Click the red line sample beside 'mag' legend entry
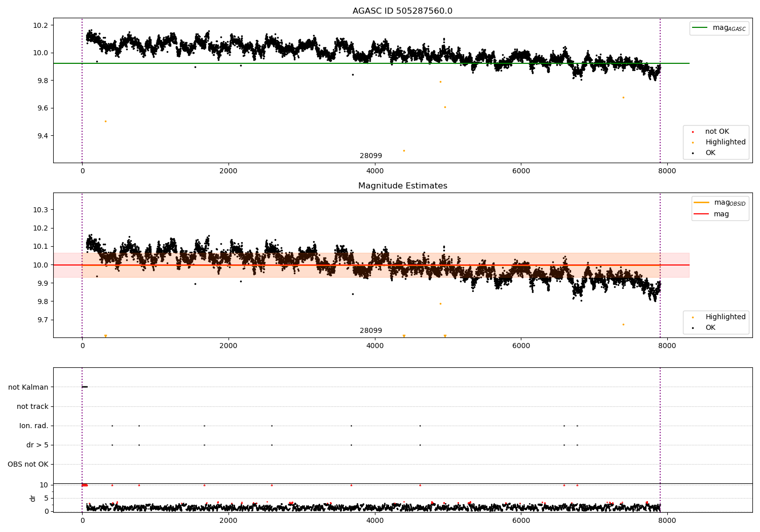The height and width of the screenshot is (532, 760). point(701,214)
